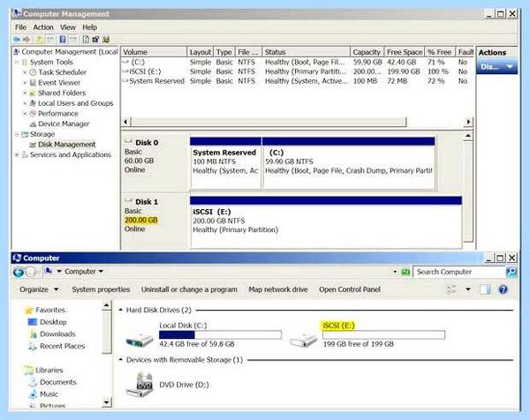Click the Disk 1 label block

(x=154, y=221)
